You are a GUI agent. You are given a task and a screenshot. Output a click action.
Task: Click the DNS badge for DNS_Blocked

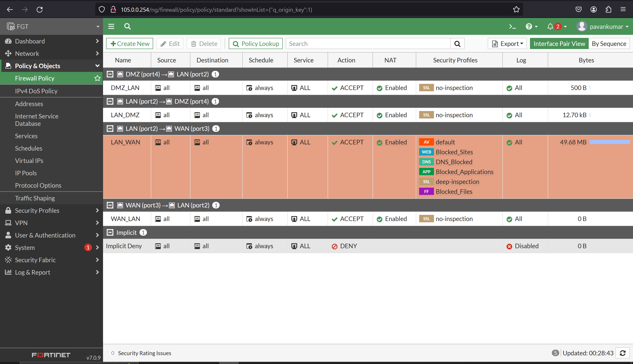(x=426, y=162)
